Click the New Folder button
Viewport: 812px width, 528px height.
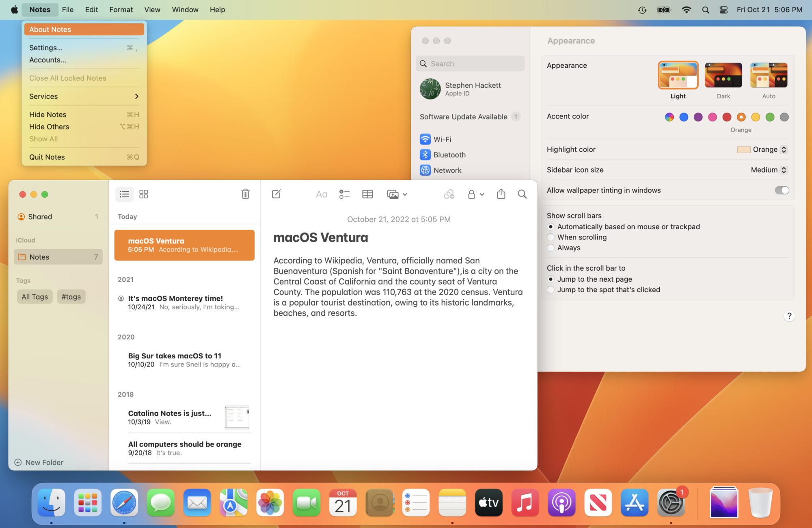(x=39, y=462)
